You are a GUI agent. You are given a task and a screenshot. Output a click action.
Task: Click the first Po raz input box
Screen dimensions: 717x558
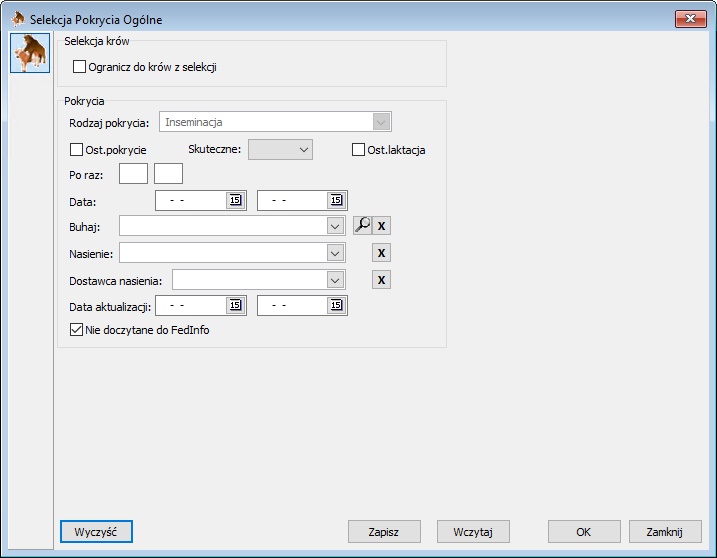click(x=133, y=174)
